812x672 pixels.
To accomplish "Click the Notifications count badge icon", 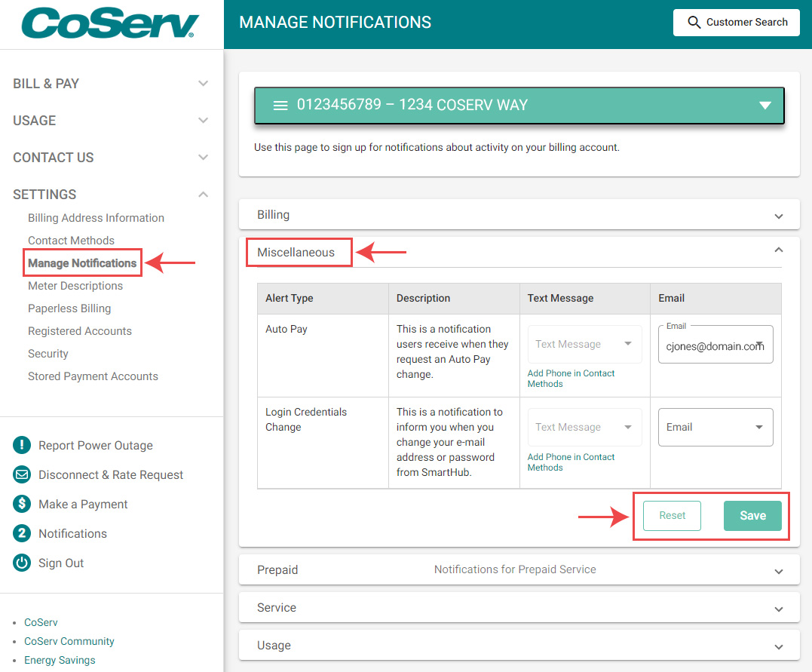I will 23,533.
